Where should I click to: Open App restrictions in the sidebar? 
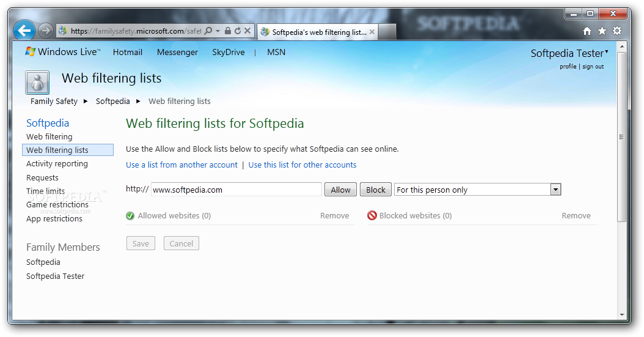[x=54, y=218]
